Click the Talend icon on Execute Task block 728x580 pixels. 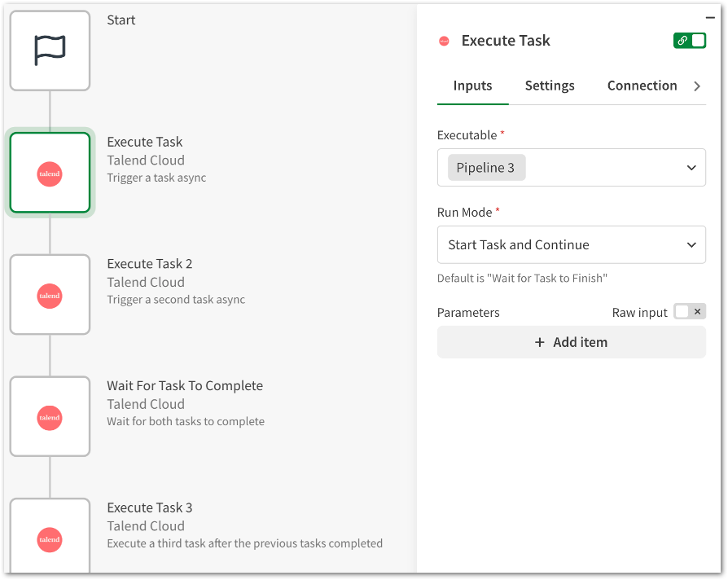tap(50, 173)
